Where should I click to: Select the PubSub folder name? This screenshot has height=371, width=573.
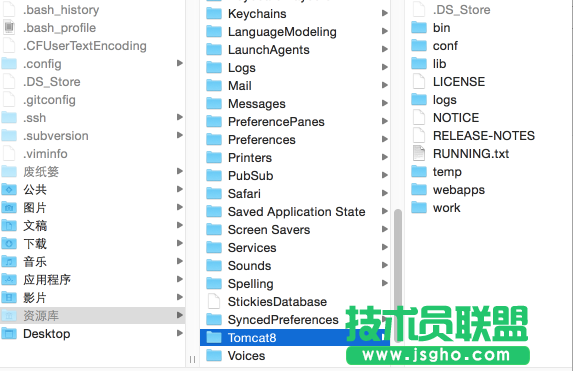251,176
